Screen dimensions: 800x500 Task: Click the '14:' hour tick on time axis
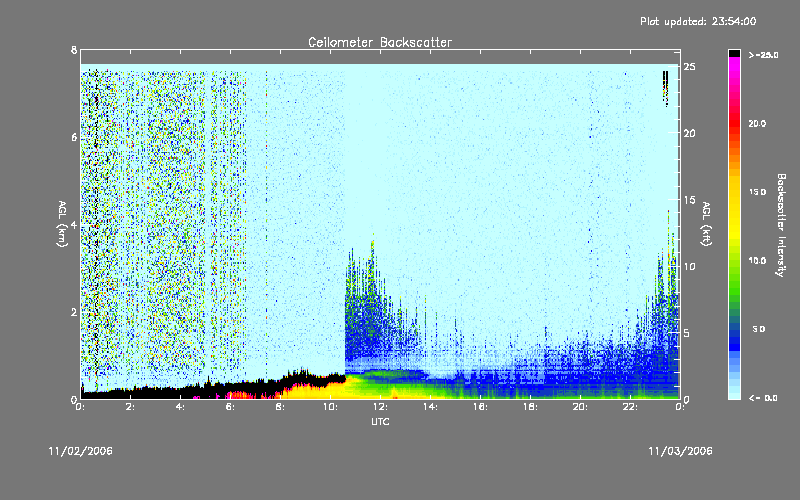pyautogui.click(x=430, y=407)
